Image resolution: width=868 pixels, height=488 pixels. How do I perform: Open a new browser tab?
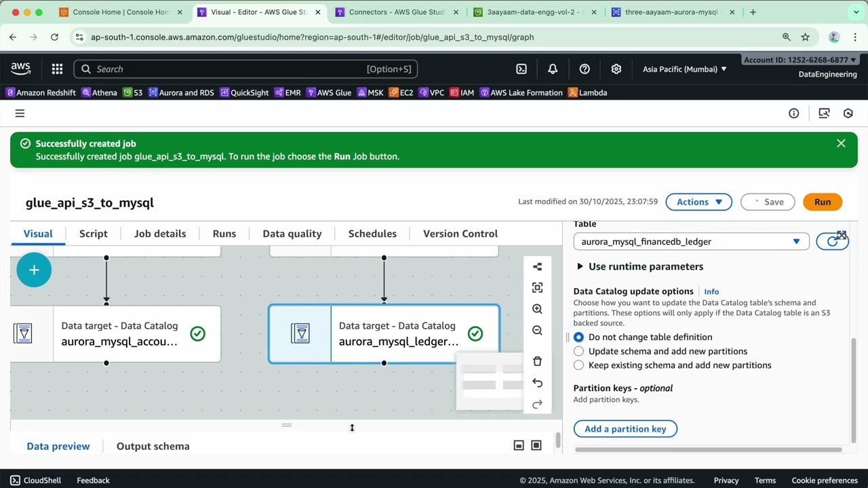[x=753, y=12]
